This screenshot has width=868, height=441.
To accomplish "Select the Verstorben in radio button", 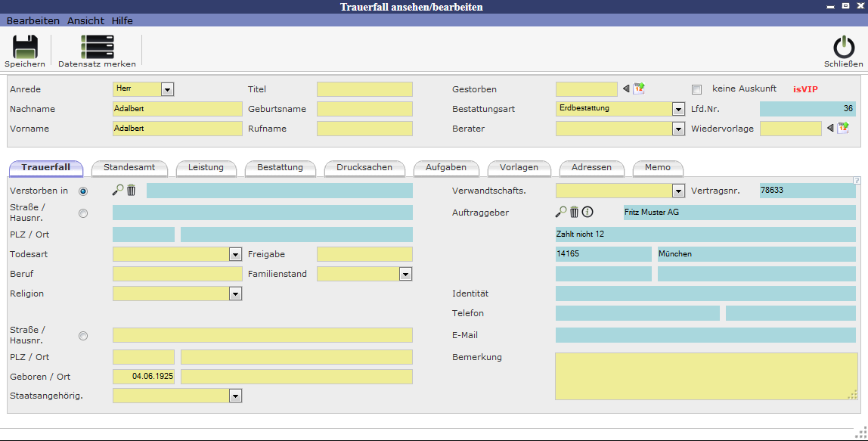I will (83, 191).
